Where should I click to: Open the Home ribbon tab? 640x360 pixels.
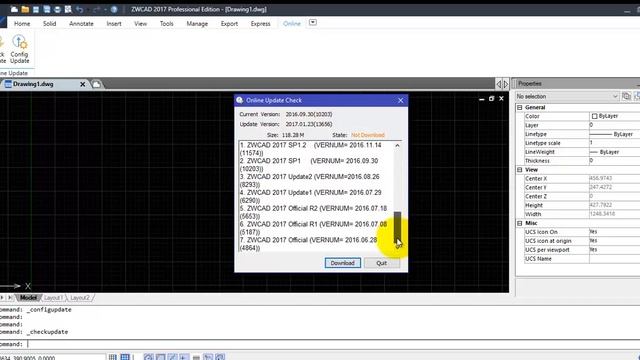coord(22,24)
